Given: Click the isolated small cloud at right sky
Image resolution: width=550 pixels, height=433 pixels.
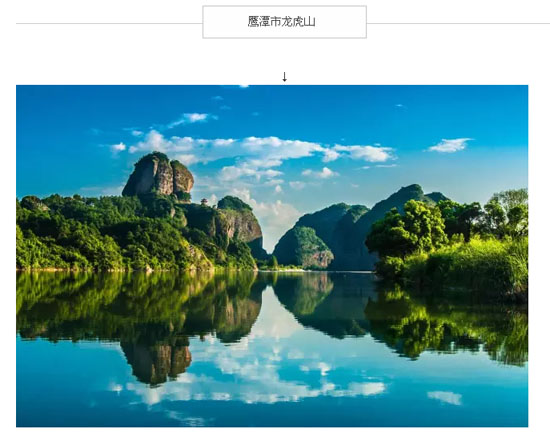Looking at the screenshot, I should coord(449,145).
